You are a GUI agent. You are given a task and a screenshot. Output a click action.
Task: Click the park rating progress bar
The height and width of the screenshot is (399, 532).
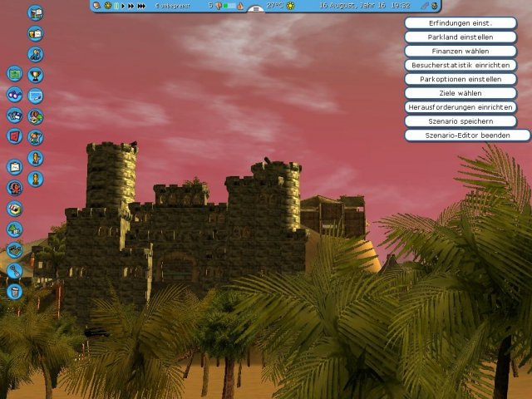click(229, 6)
